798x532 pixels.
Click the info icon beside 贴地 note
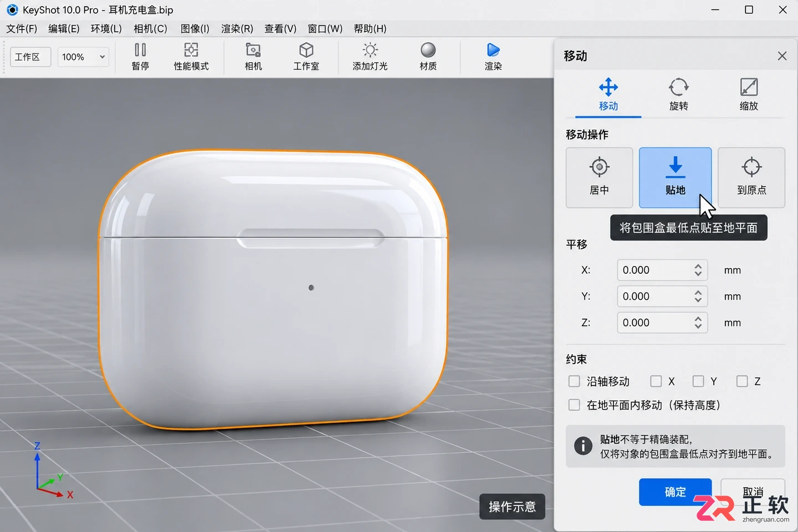click(x=583, y=446)
